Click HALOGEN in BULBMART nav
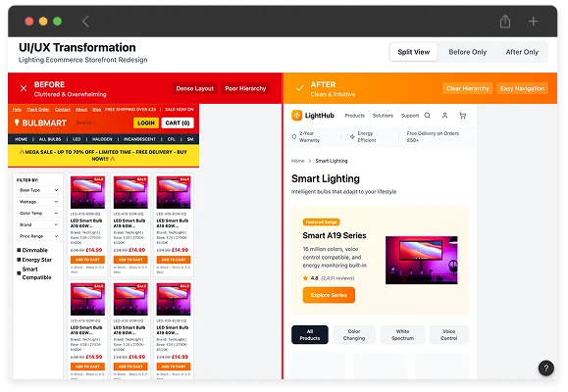Viewport: 568px width, 392px height. pos(102,139)
